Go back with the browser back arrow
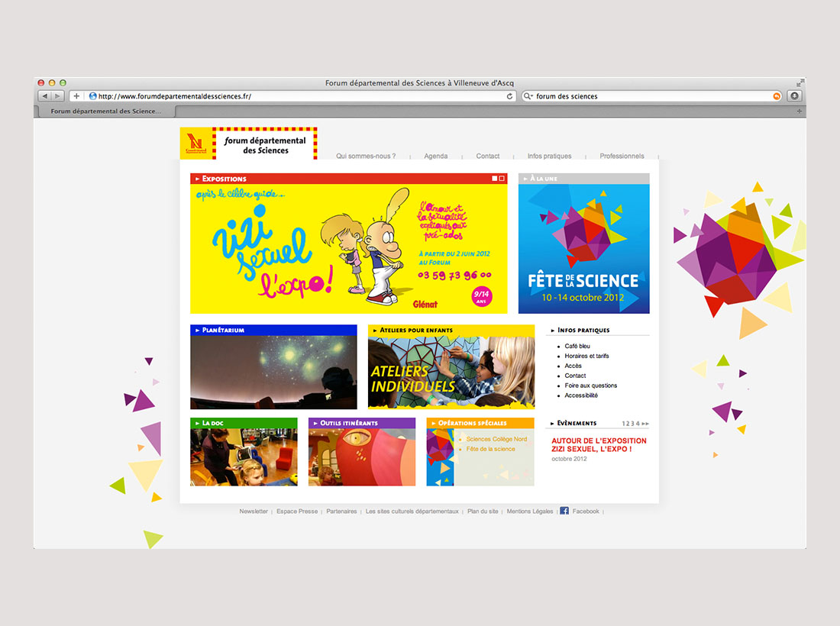The image size is (840, 626). tap(45, 96)
